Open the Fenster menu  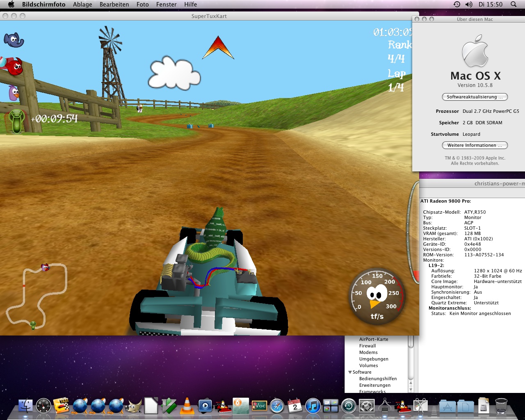(167, 5)
